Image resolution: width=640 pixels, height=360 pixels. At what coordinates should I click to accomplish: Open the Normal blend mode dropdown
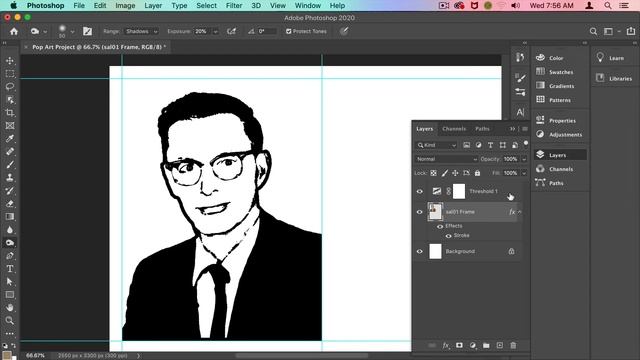coord(446,159)
